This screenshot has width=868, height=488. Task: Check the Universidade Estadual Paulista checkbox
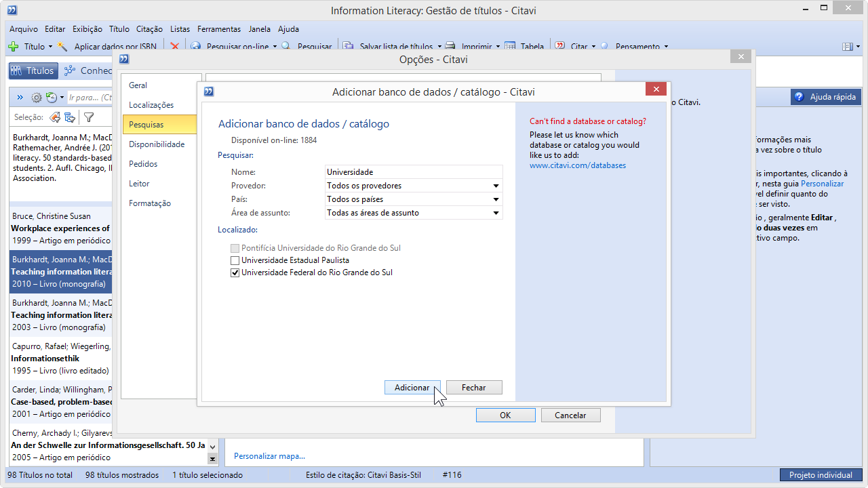coord(235,260)
